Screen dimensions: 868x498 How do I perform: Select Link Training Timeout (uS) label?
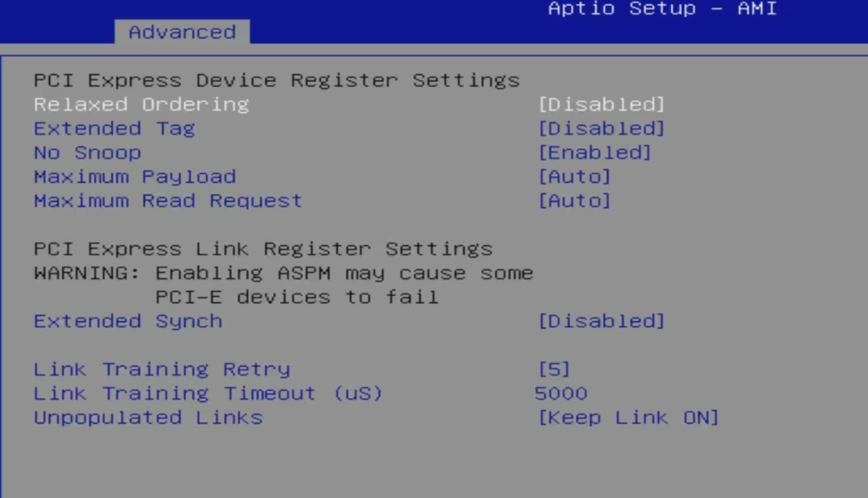pyautogui.click(x=208, y=393)
